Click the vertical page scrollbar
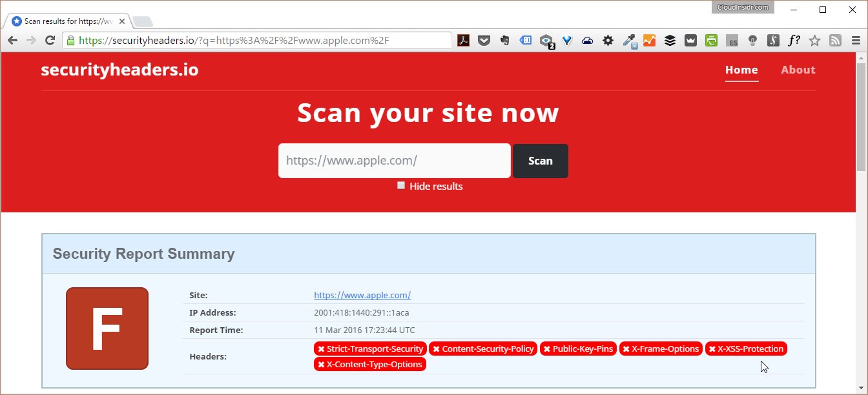The height and width of the screenshot is (395, 868). tap(861, 116)
